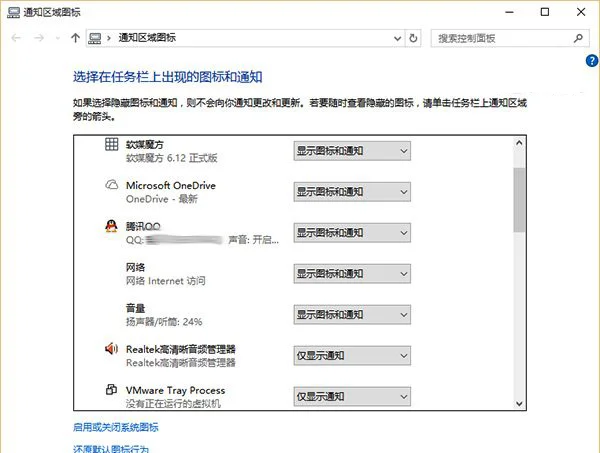
Task: Click the window title bar icon
Action: click(x=13, y=12)
